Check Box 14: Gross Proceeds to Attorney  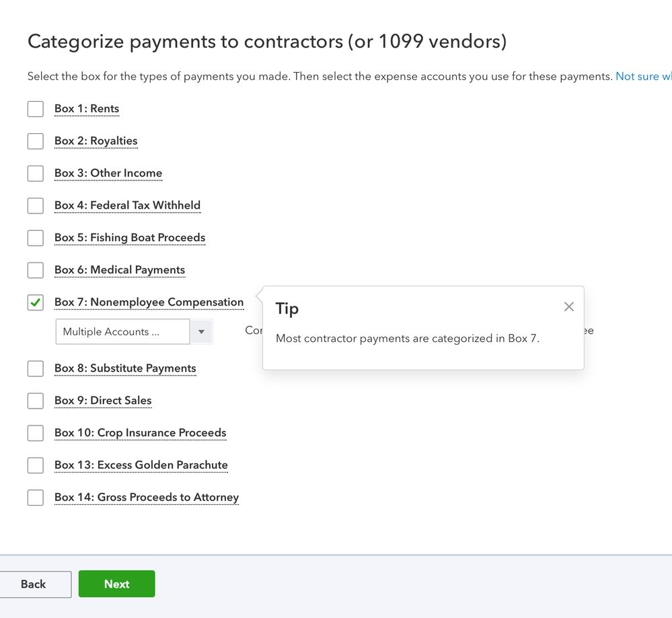[x=36, y=498]
